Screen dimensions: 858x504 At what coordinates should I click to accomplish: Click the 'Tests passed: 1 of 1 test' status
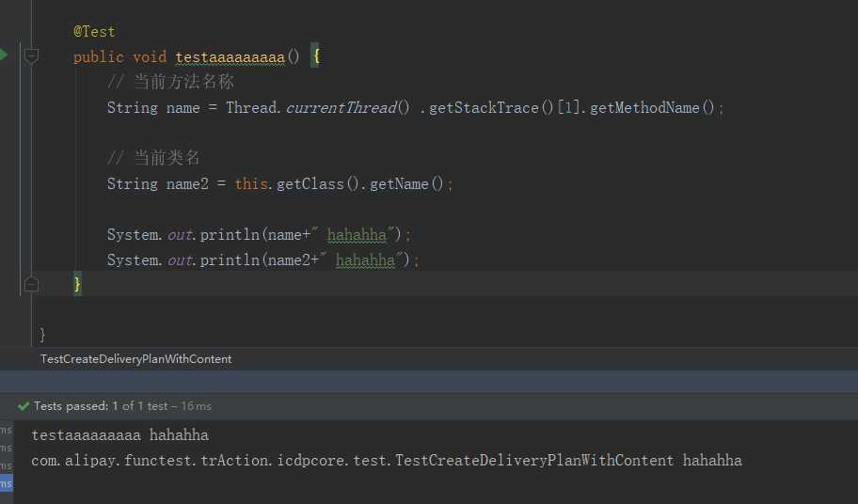(x=101, y=406)
